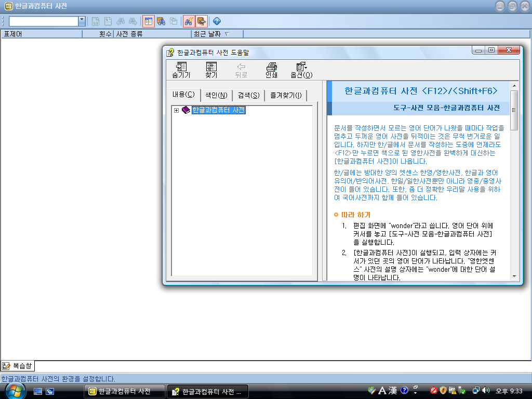Click the volume speaker tray icon
Image resolution: width=532 pixels, height=399 pixels.
[x=486, y=390]
